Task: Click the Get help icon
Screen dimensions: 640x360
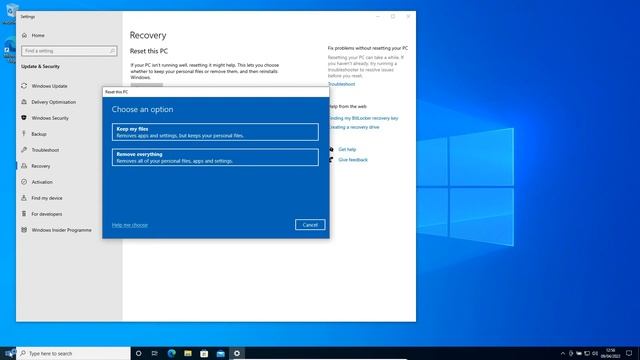Action: coord(331,149)
